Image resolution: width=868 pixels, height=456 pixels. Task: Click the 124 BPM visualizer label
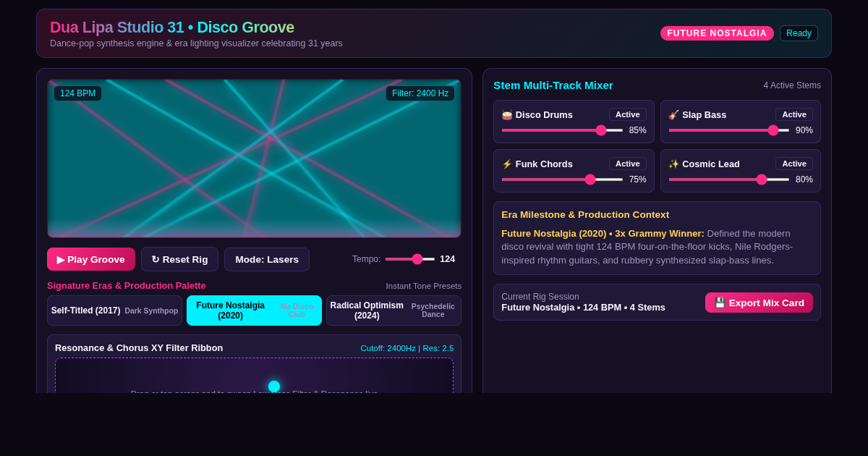[x=77, y=93]
